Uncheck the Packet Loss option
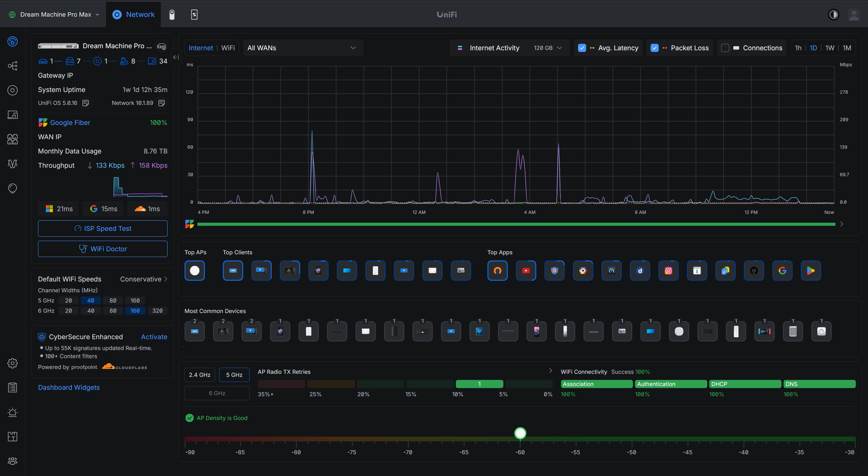 tap(655, 48)
